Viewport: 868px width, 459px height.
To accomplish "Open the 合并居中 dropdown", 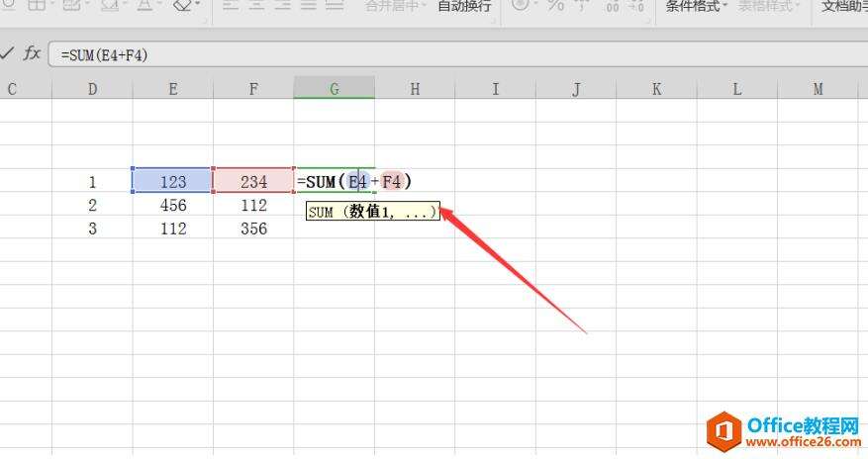I will (395, 6).
